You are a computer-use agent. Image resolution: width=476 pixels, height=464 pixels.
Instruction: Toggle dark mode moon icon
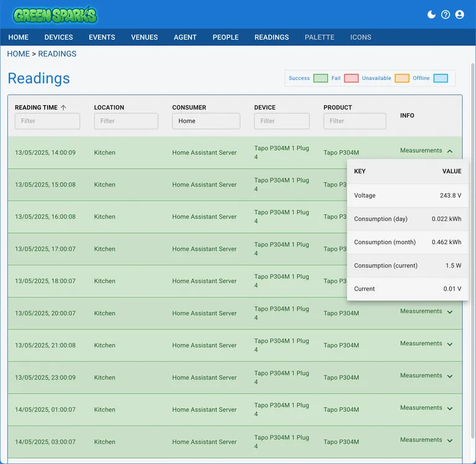[432, 14]
